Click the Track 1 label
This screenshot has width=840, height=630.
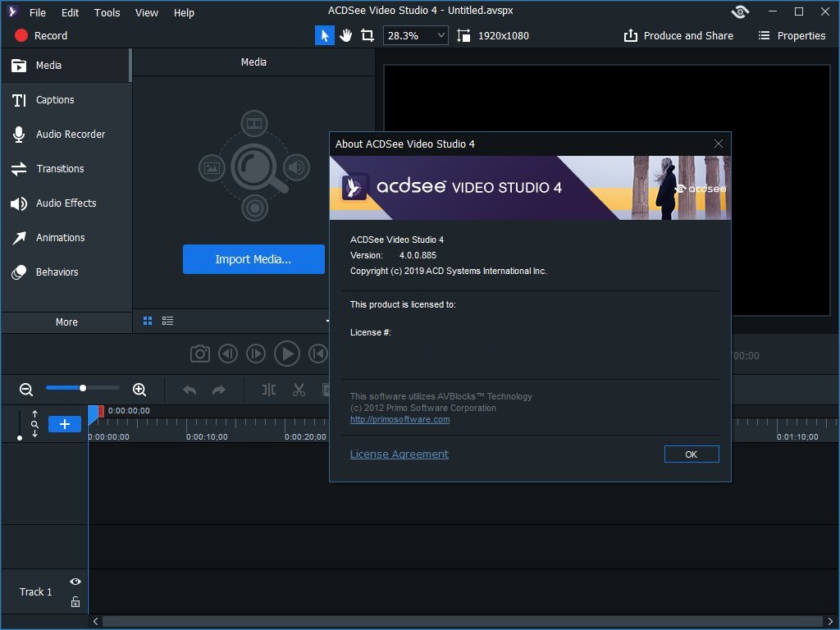pyautogui.click(x=35, y=592)
